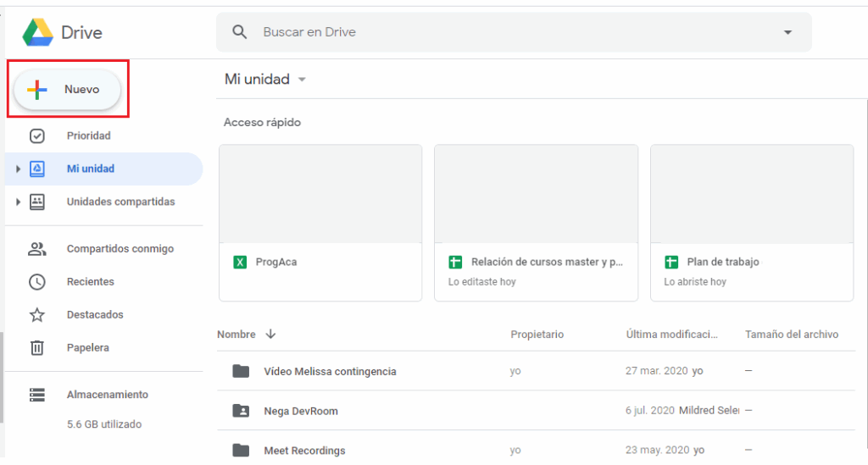Screen dimensions: 868x465
Task: Select the Nega DevRoom shared folder
Action: click(x=301, y=412)
